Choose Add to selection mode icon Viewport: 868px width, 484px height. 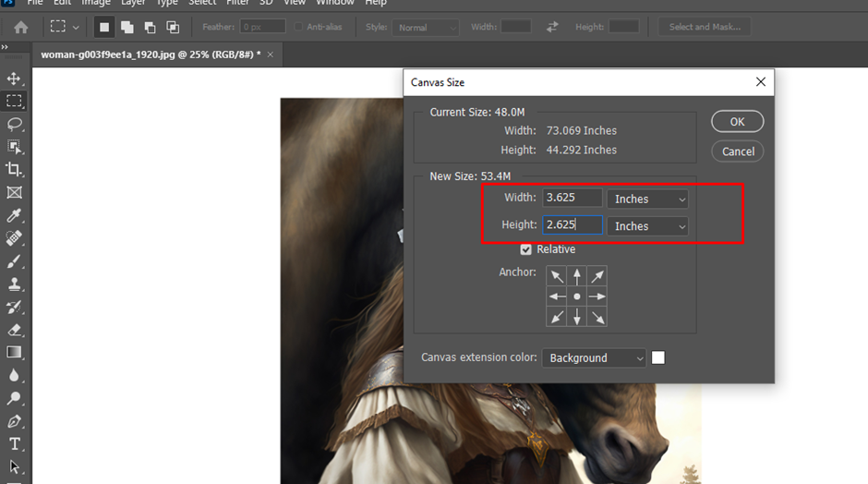tap(127, 27)
